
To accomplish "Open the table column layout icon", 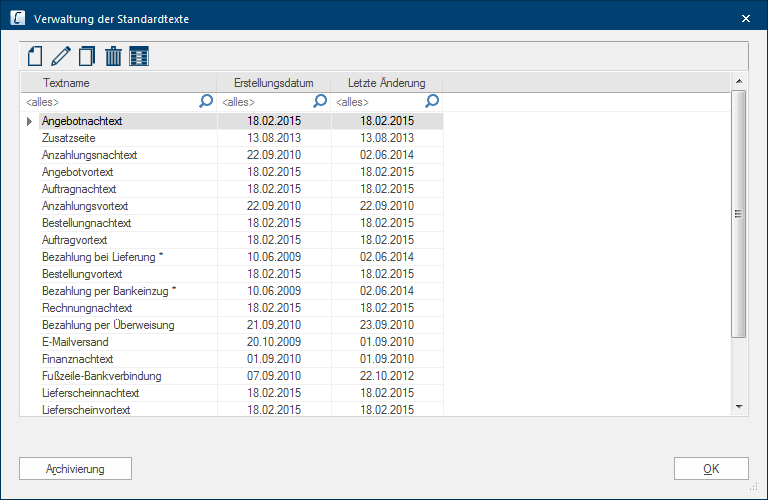I will (139, 56).
